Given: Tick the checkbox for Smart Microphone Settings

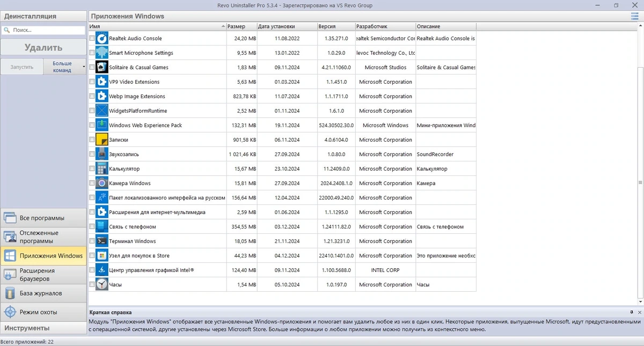Looking at the screenshot, I should point(92,53).
